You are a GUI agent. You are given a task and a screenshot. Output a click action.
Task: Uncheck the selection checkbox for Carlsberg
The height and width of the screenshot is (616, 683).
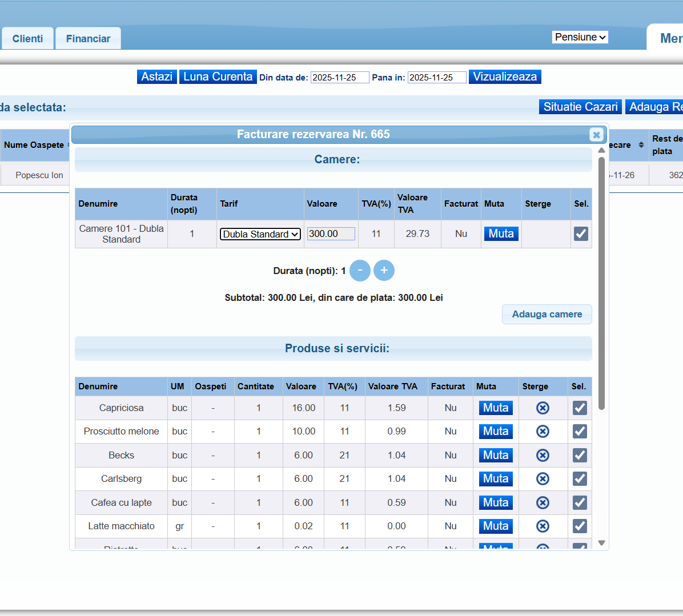coord(580,478)
